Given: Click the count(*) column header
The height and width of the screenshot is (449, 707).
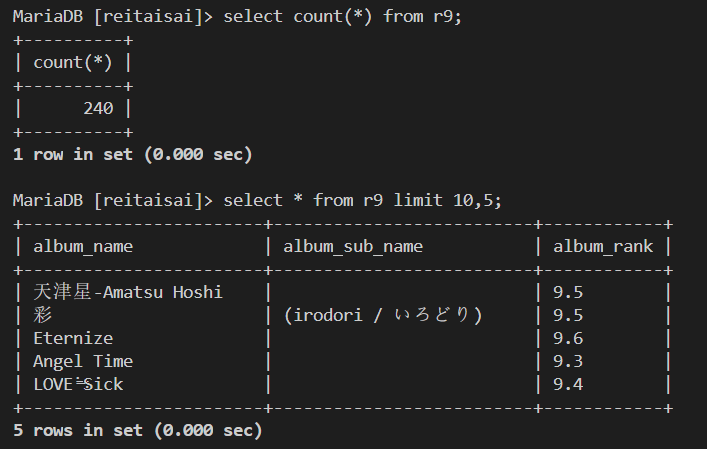Looking at the screenshot, I should [x=73, y=63].
